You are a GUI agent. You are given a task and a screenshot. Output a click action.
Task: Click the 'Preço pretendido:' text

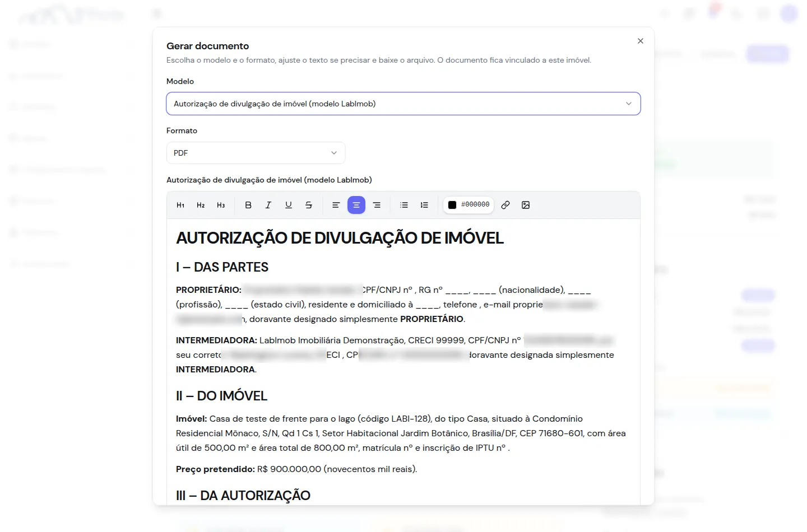pos(215,469)
